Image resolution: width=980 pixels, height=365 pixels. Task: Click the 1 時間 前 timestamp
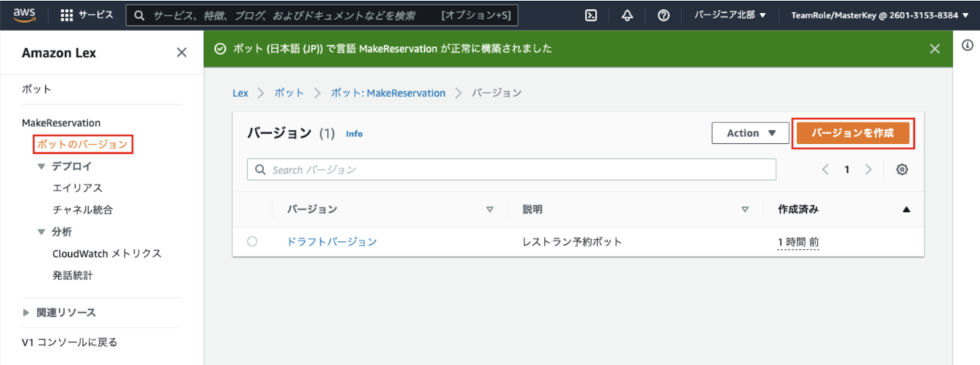click(799, 242)
